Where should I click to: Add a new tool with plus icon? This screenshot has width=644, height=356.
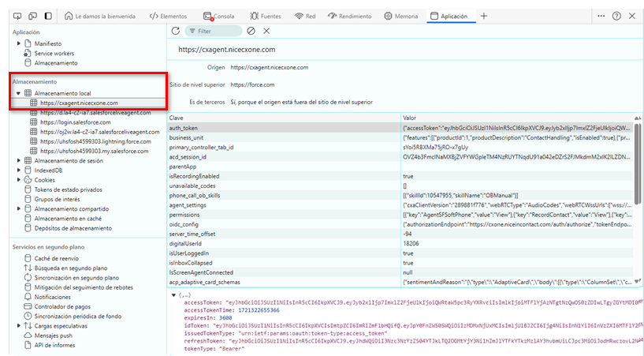click(x=484, y=16)
